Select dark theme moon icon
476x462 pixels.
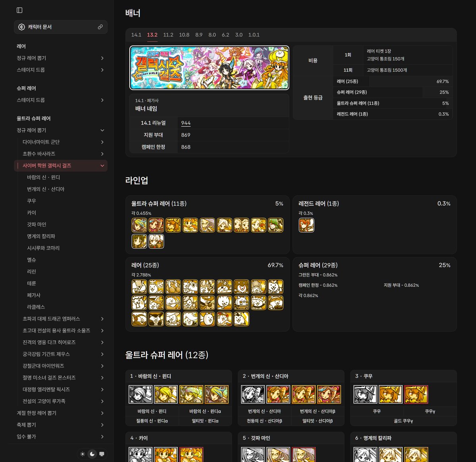click(x=92, y=454)
